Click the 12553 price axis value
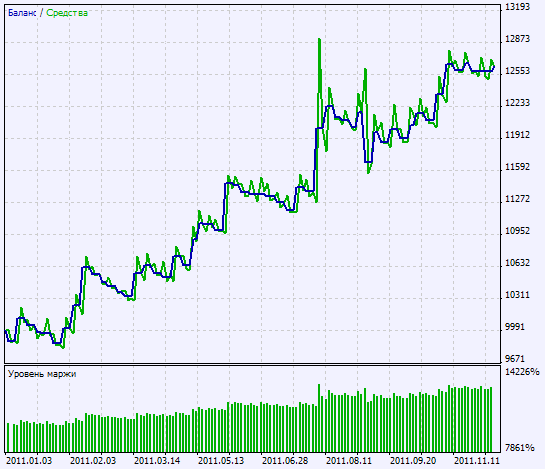This screenshot has height=469, width=545. coord(517,71)
